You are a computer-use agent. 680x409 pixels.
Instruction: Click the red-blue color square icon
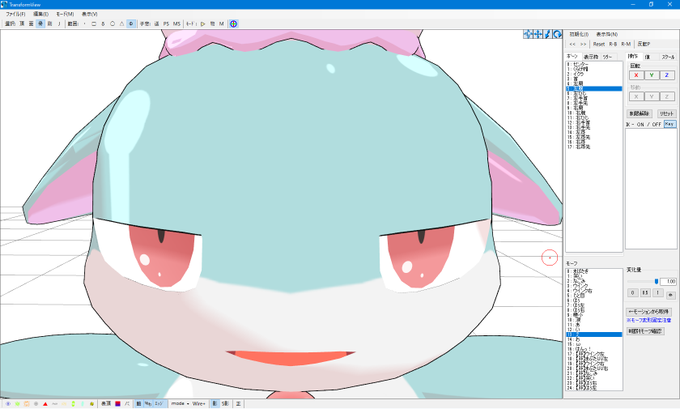click(118, 404)
